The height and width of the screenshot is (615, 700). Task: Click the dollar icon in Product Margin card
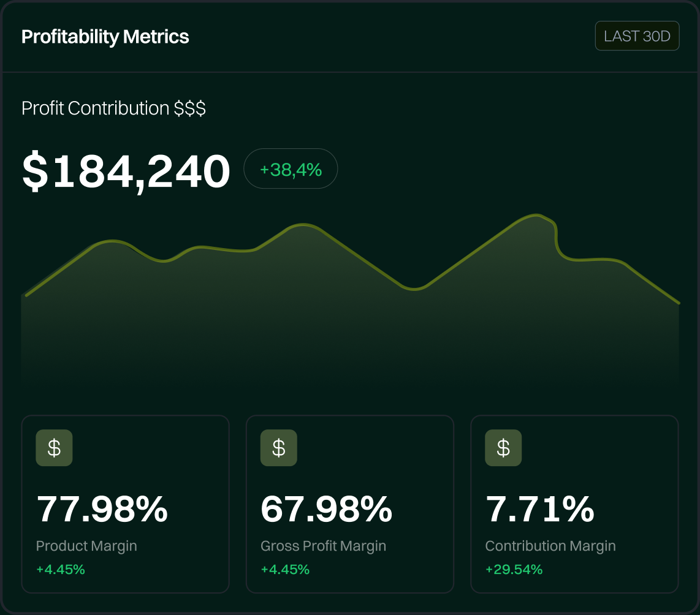point(54,448)
